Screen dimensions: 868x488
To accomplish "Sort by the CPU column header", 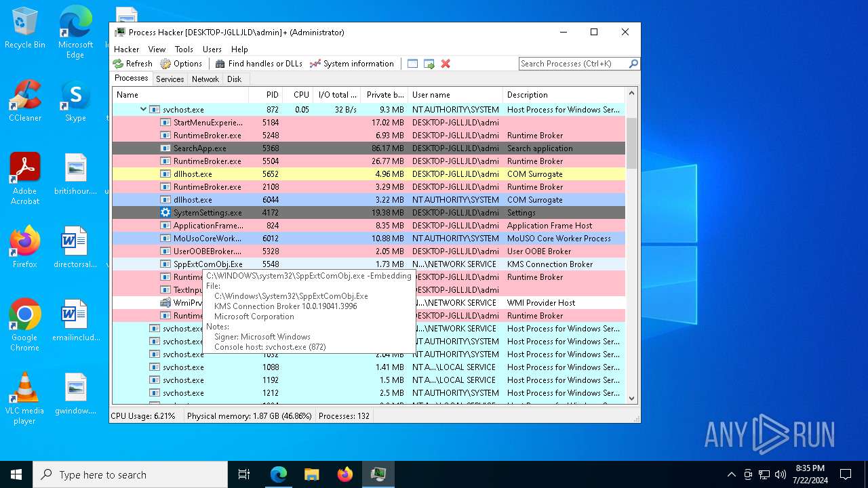I will click(x=298, y=95).
